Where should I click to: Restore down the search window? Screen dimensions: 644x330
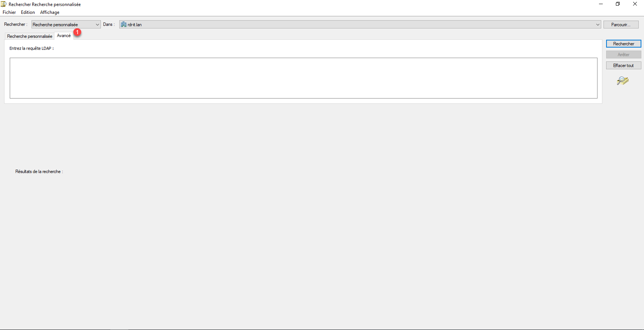[x=618, y=4]
